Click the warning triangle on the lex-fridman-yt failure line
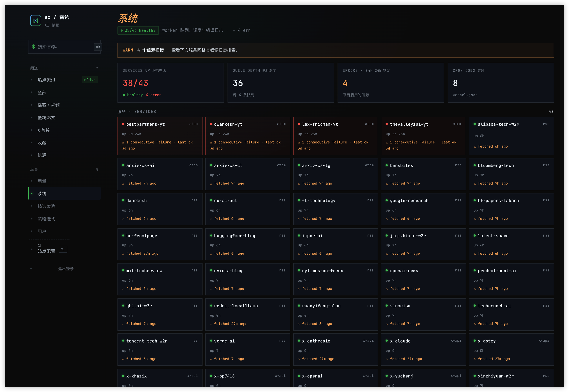This screenshot has width=569, height=392. 299,142
